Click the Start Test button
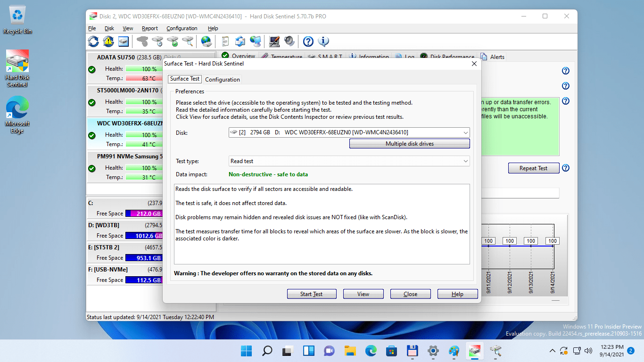The height and width of the screenshot is (362, 644). click(311, 294)
